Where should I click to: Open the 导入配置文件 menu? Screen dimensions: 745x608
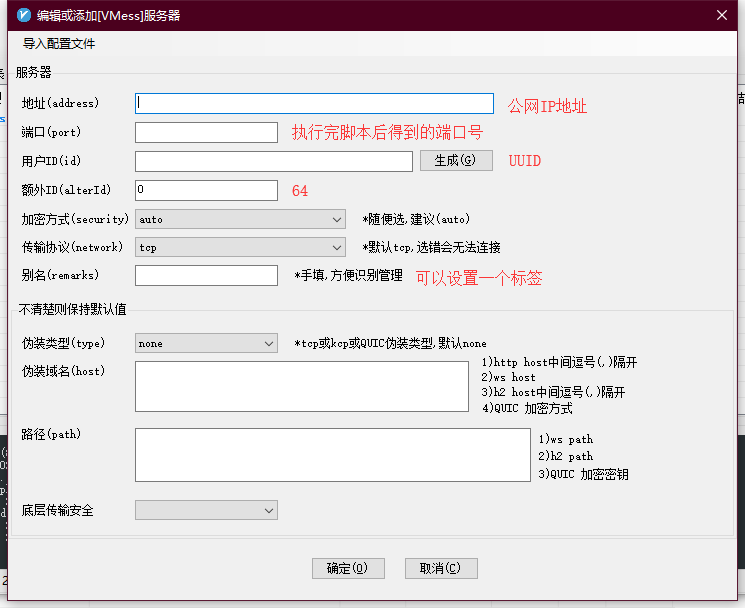coord(59,44)
